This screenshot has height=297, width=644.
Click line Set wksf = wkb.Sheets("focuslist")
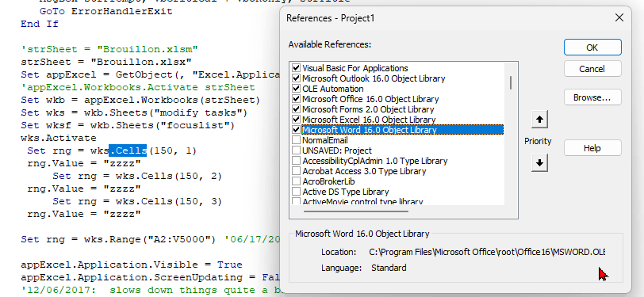point(128,125)
